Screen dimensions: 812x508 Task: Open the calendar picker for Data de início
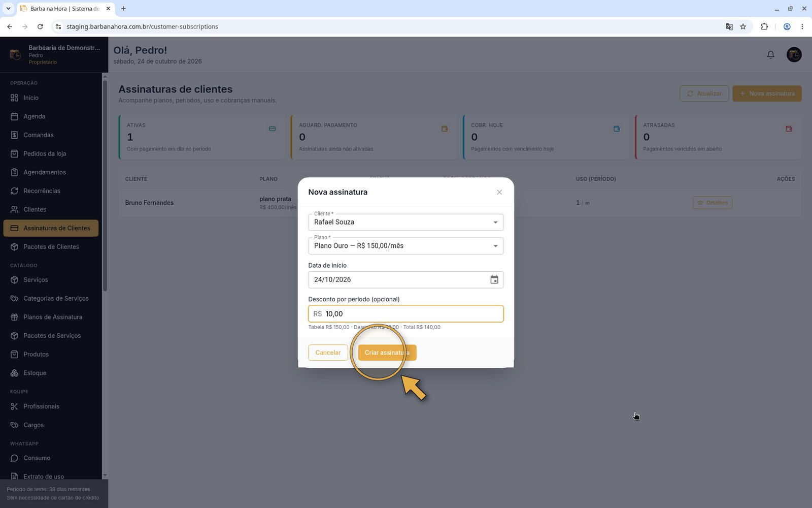coord(494,280)
